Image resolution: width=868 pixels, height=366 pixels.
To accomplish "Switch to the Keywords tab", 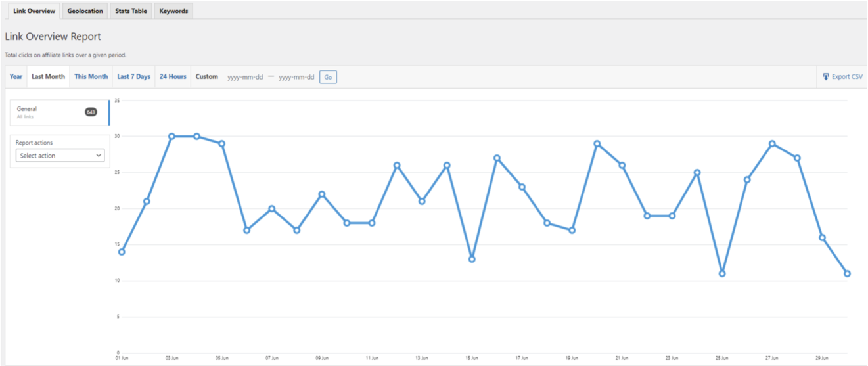I will pyautogui.click(x=173, y=11).
